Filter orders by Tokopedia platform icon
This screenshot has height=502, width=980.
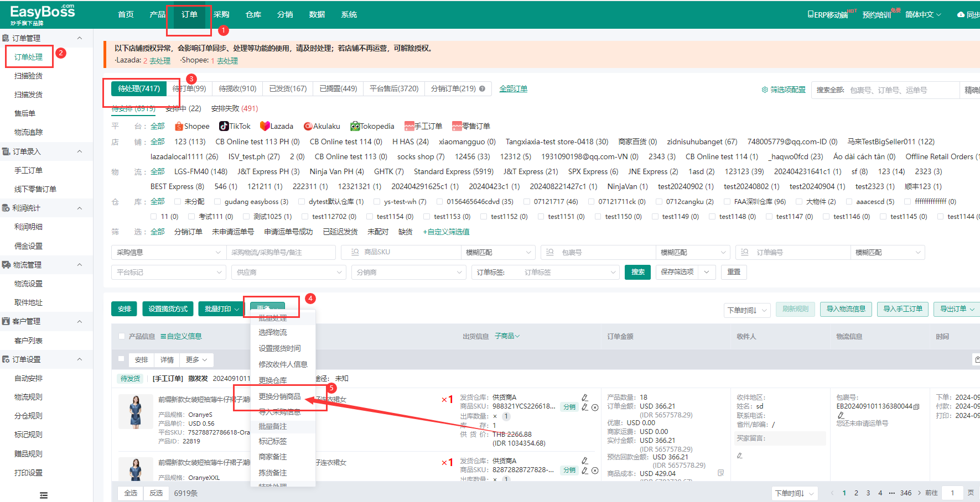(x=355, y=126)
